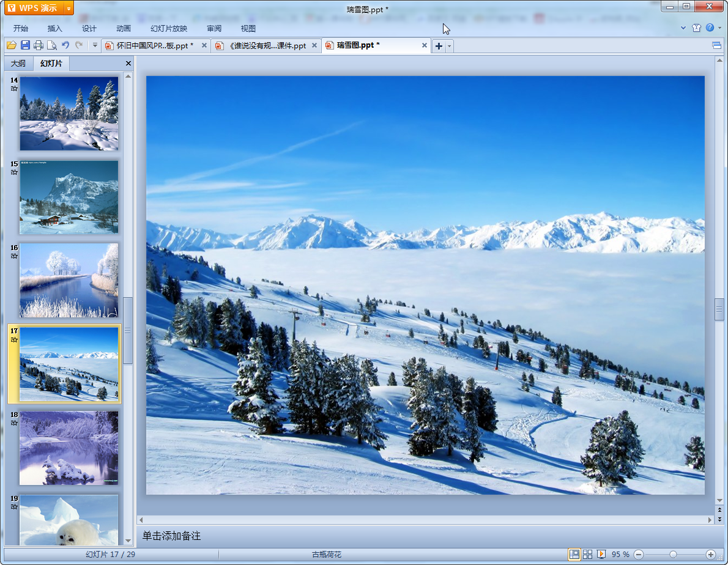Select slide 17 thumbnail
Screen dimensions: 728x565
click(69, 364)
